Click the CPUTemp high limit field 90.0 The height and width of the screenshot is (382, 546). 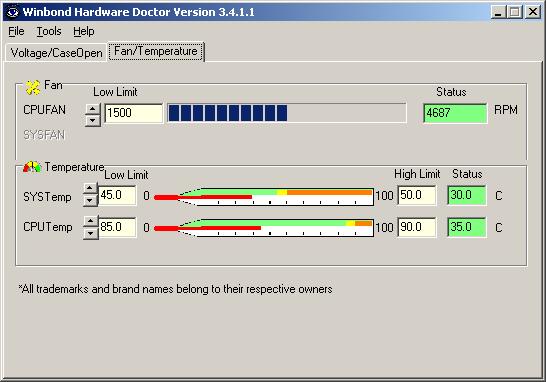pos(417,227)
